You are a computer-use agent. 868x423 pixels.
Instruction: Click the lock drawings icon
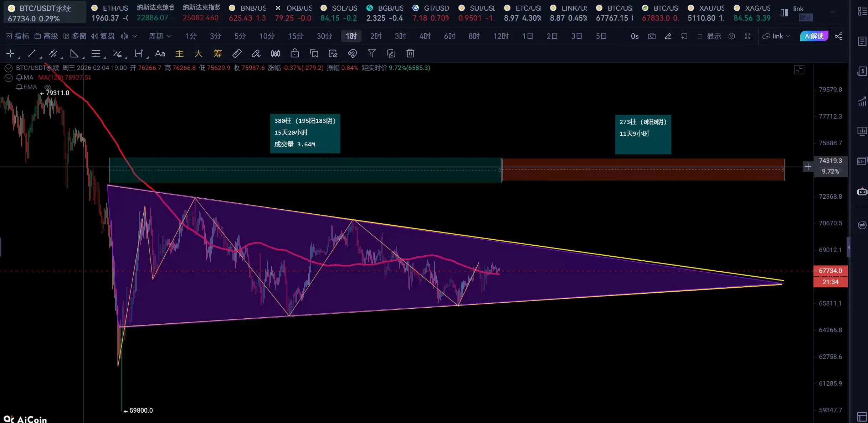pyautogui.click(x=295, y=53)
